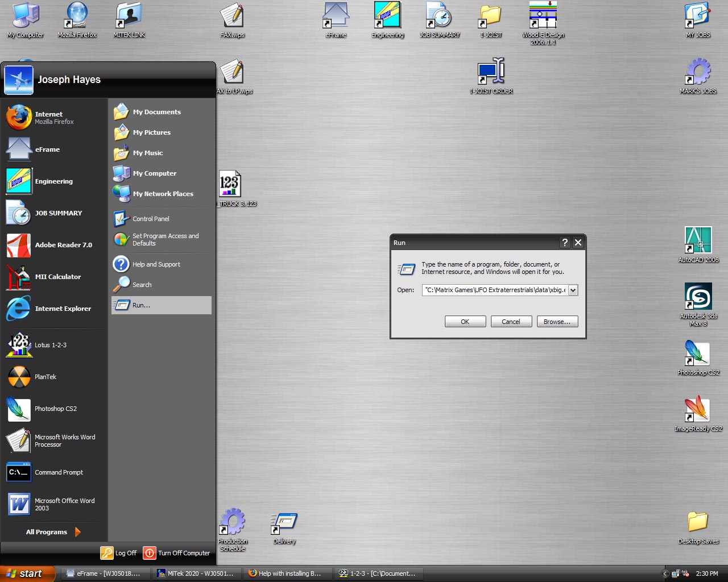Launch Microsoft Office Word 2003 from Start menu
728x582 pixels.
(54, 504)
